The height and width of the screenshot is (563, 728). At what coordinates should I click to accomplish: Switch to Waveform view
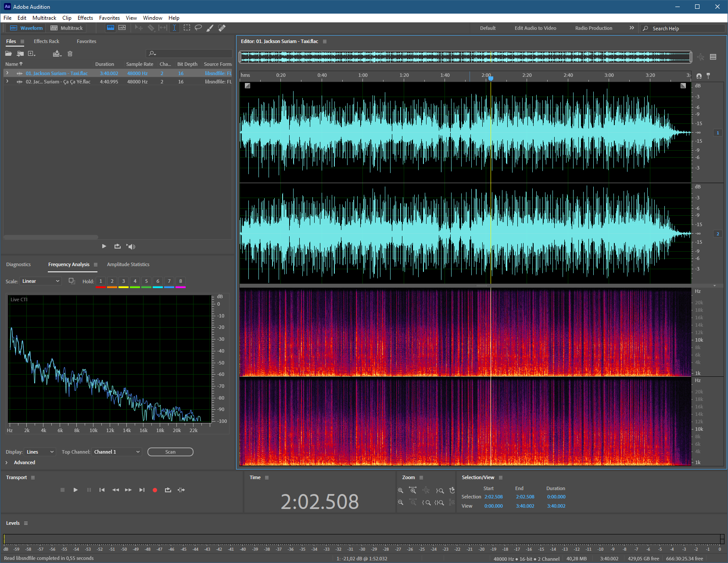tap(27, 28)
